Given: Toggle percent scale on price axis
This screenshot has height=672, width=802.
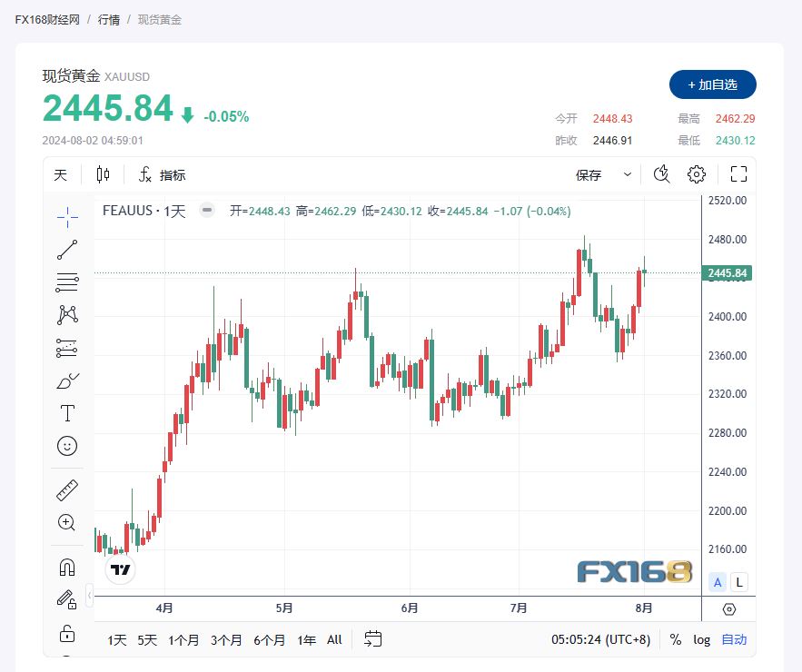Looking at the screenshot, I should [x=675, y=640].
